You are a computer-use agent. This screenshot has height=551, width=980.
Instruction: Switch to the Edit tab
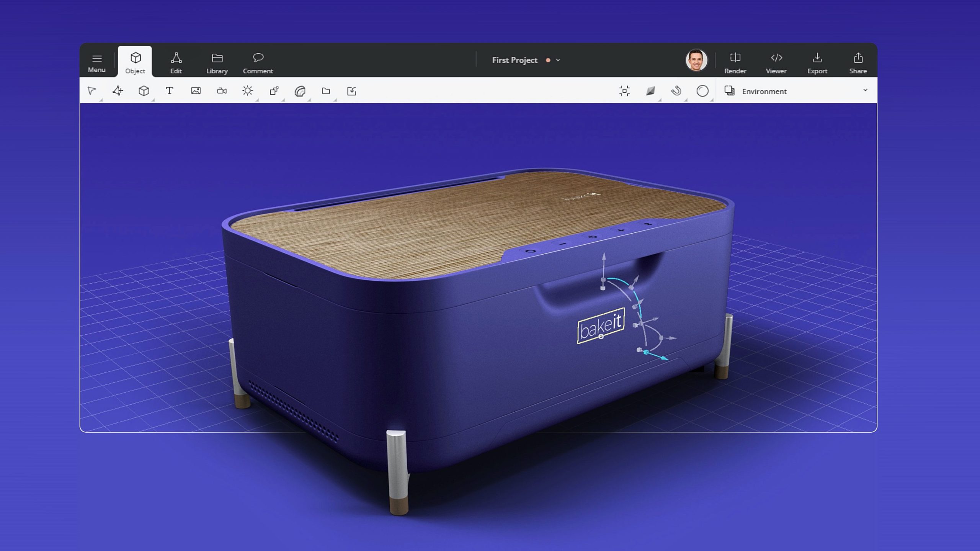coord(176,62)
